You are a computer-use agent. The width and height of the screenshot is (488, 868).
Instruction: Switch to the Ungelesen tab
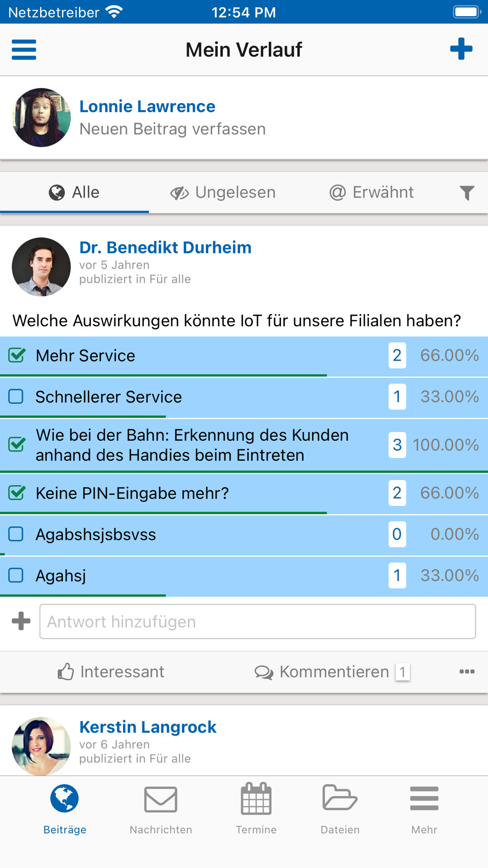223,192
